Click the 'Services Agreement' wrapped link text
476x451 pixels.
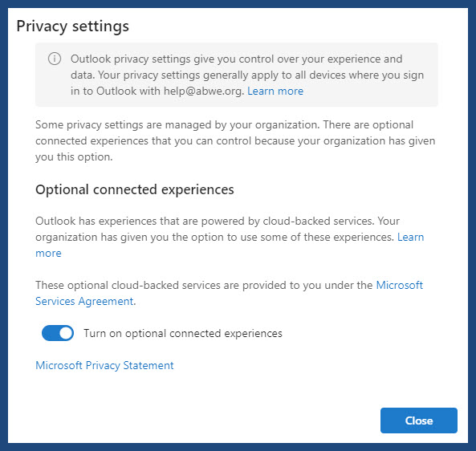tap(84, 302)
